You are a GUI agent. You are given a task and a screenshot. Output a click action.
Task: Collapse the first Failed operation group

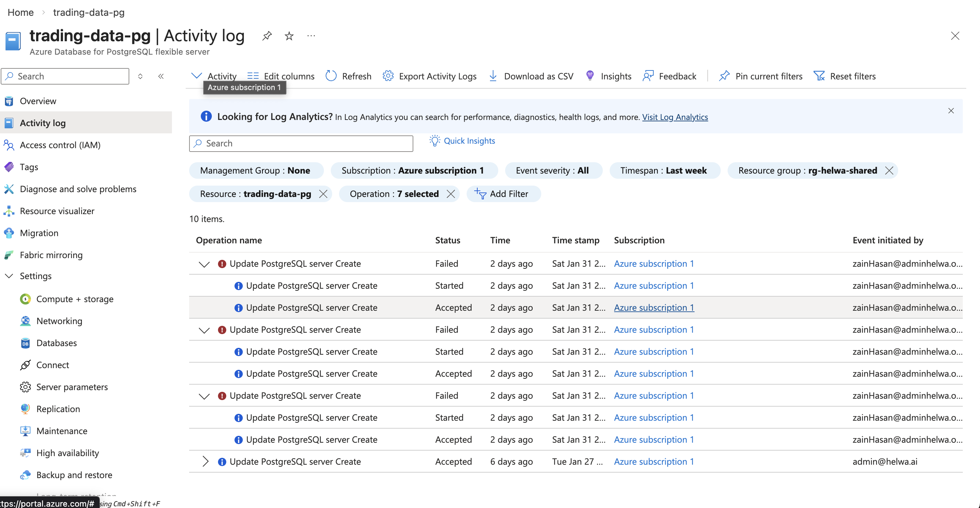click(205, 264)
